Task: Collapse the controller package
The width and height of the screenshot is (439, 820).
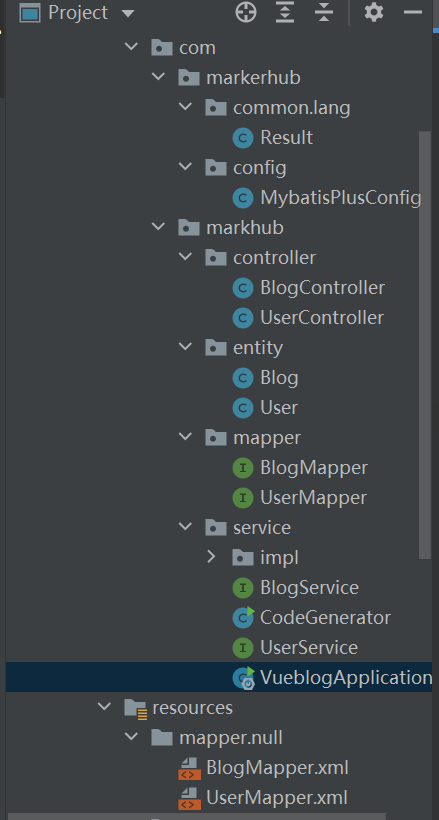Action: (x=185, y=257)
